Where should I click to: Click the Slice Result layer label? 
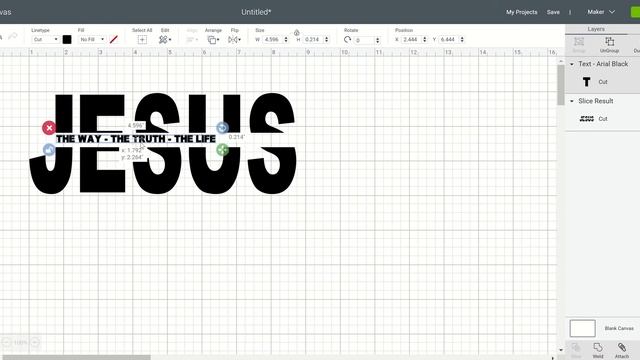pyautogui.click(x=596, y=101)
